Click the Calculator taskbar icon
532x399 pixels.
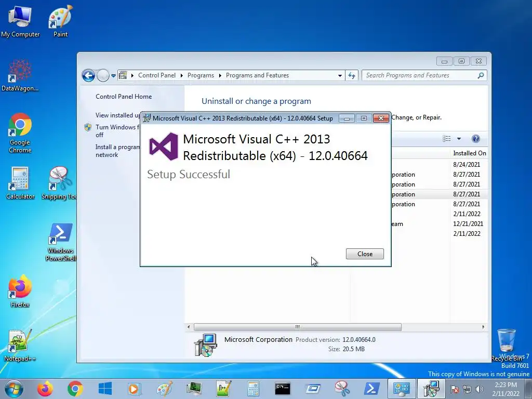253,389
